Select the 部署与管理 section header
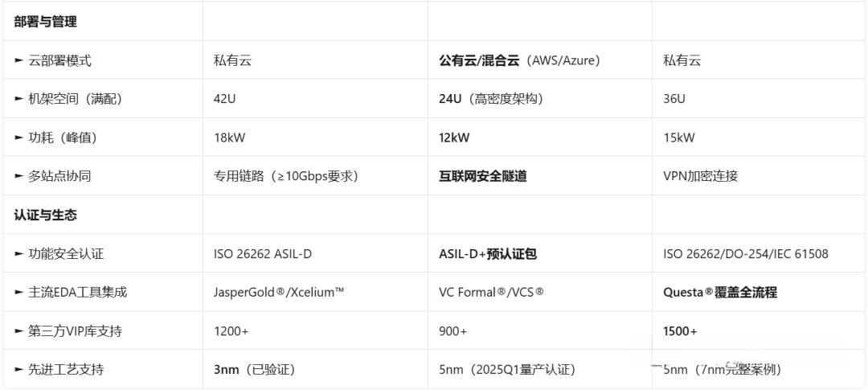Viewport: 868px width, 390px height. 45,22
